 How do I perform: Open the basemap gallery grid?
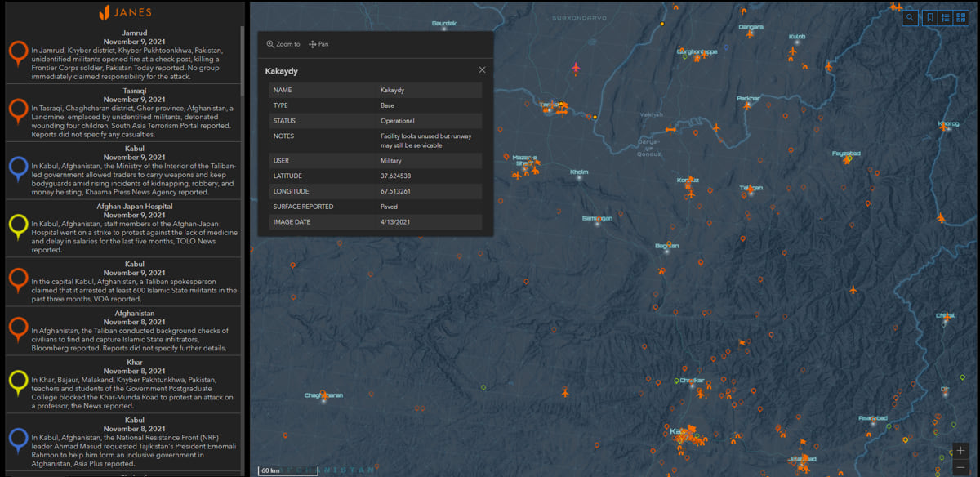pos(961,17)
